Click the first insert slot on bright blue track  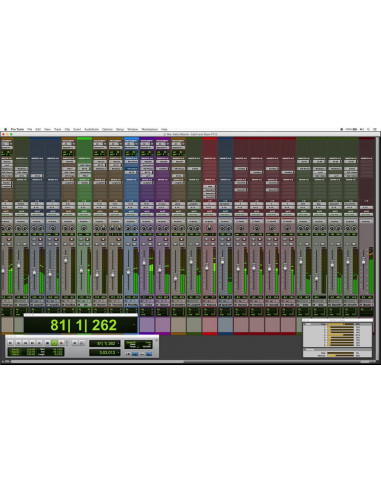[x=131, y=161]
